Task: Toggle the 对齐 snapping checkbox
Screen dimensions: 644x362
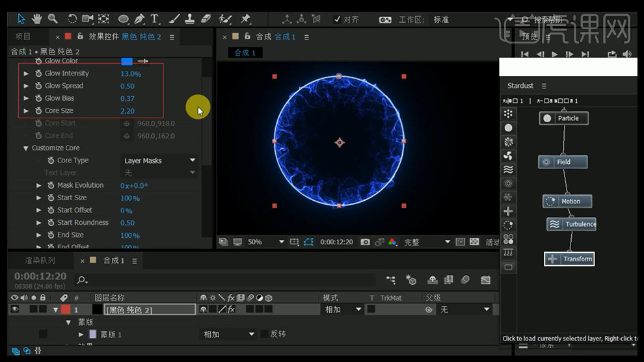Action: (x=337, y=19)
